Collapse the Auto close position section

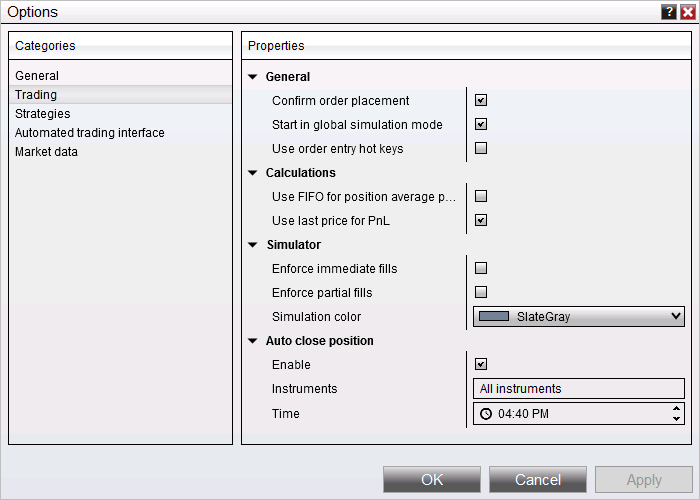click(x=253, y=341)
